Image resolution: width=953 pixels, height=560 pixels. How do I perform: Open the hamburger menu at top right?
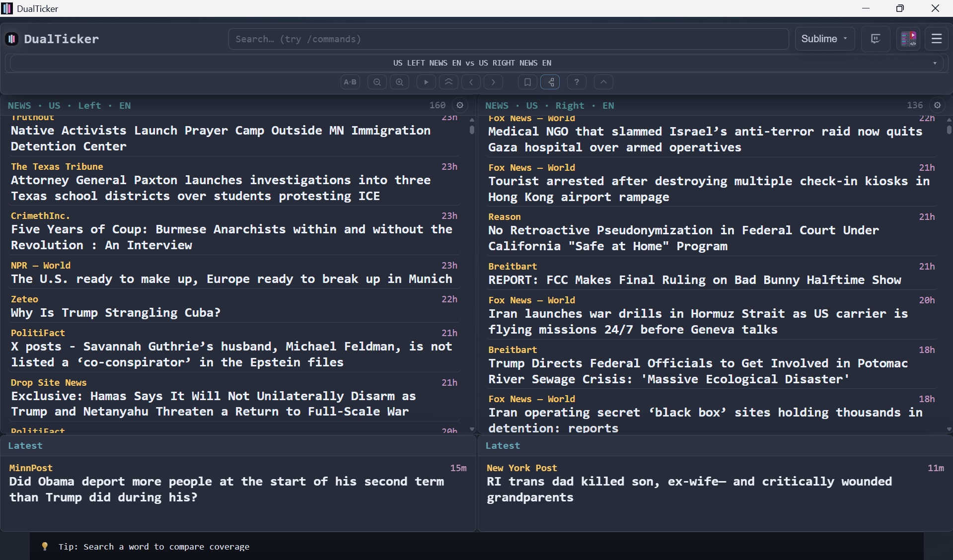click(936, 39)
